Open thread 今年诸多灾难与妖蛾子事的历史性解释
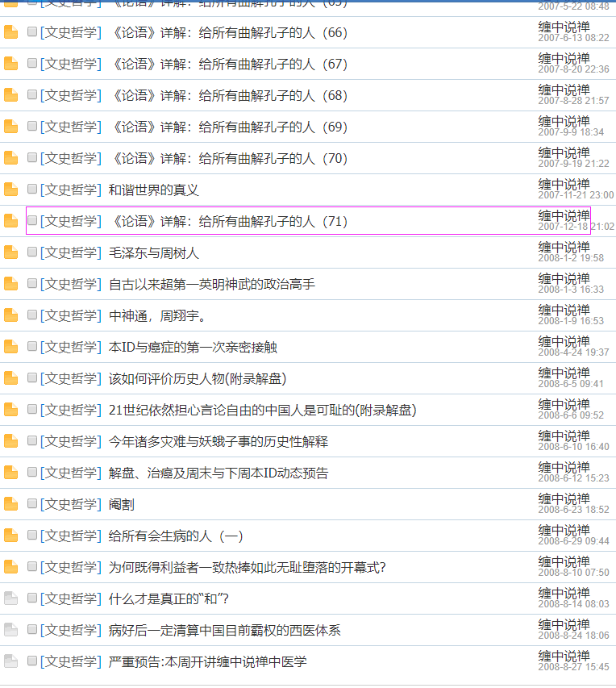 [219, 441]
